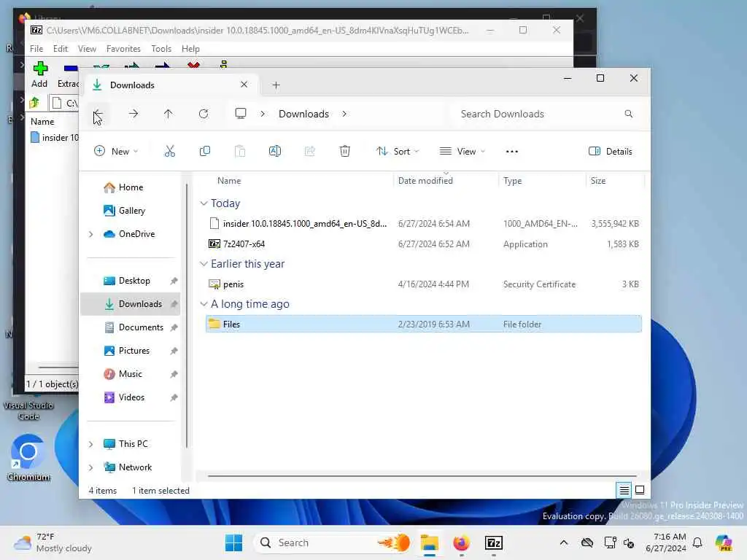Expand Network in the navigation pane
The width and height of the screenshot is (747, 560).
click(90, 467)
